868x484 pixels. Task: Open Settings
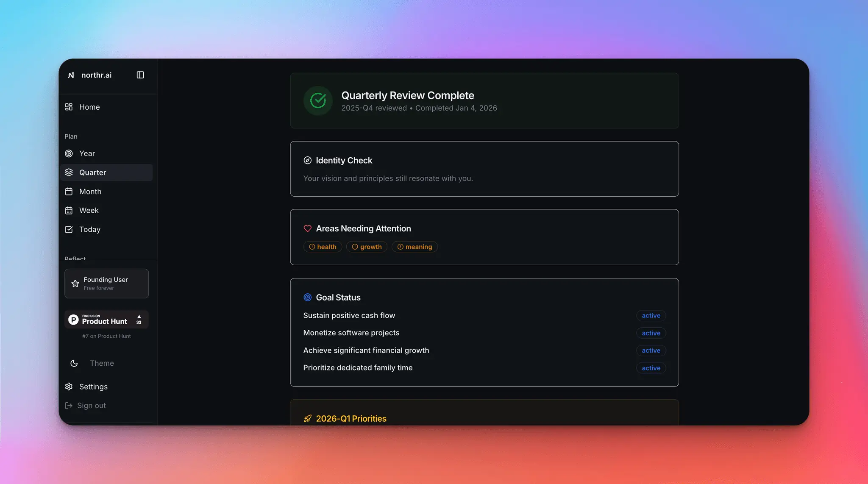coord(107,387)
